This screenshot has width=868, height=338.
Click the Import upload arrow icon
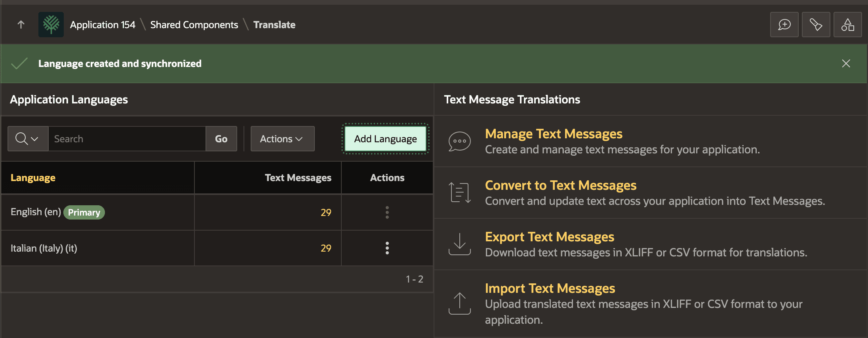click(x=459, y=304)
